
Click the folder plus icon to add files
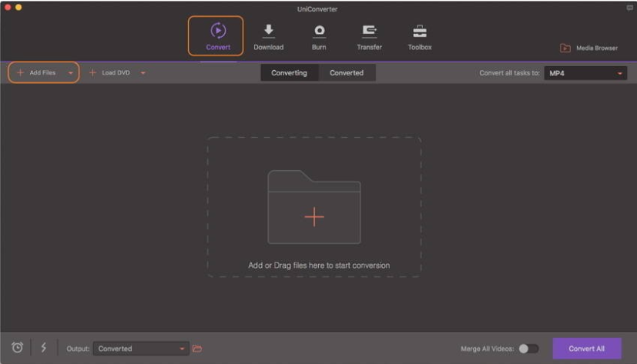(314, 207)
